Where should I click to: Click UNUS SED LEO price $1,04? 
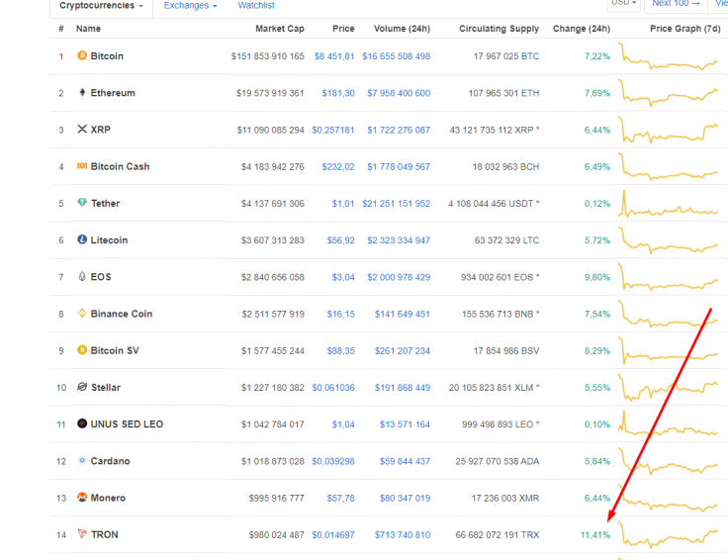tap(343, 423)
